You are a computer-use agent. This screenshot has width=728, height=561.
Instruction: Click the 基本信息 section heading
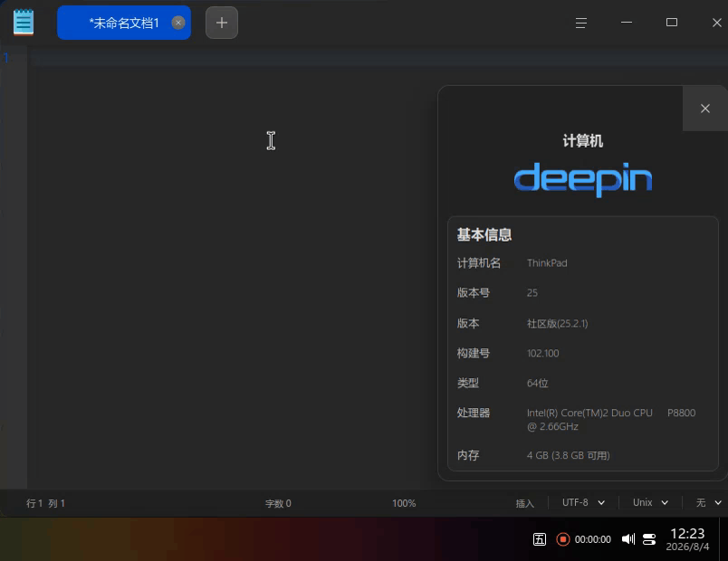[484, 234]
